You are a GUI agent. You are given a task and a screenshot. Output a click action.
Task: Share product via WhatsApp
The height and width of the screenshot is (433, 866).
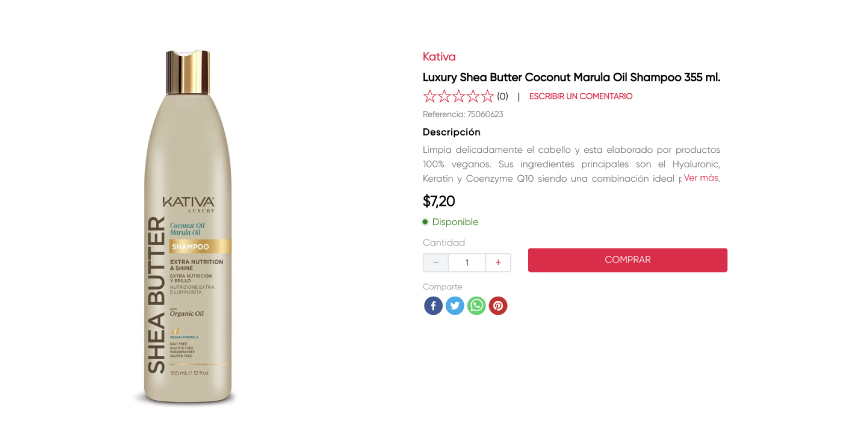[x=477, y=306]
